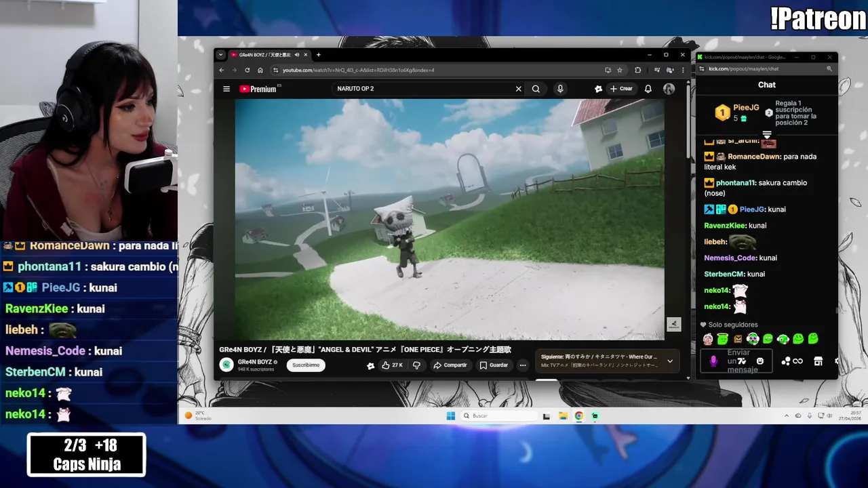Start voice search with microphone icon

click(560, 89)
